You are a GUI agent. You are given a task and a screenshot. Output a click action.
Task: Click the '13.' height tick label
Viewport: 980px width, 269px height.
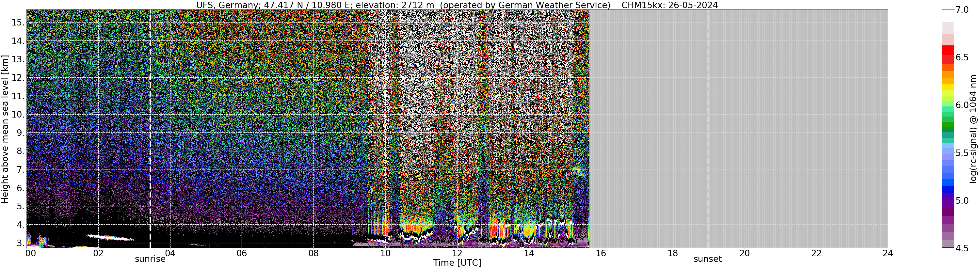[18, 59]
